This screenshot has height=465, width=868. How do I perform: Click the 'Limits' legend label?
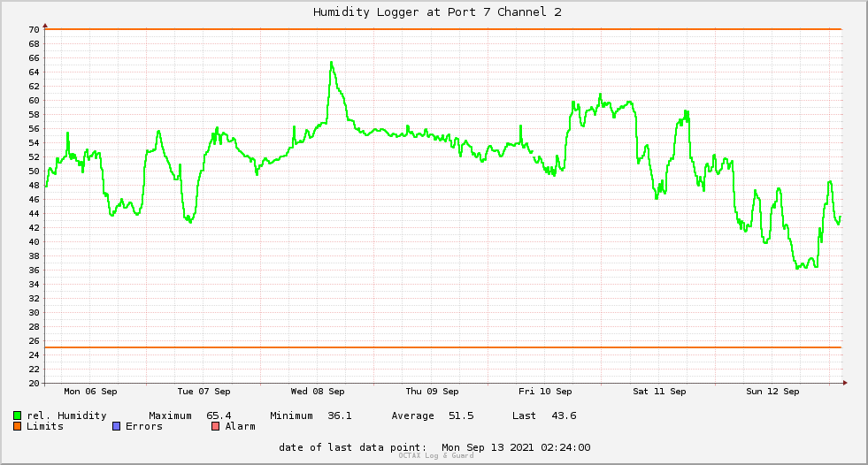tap(45, 426)
